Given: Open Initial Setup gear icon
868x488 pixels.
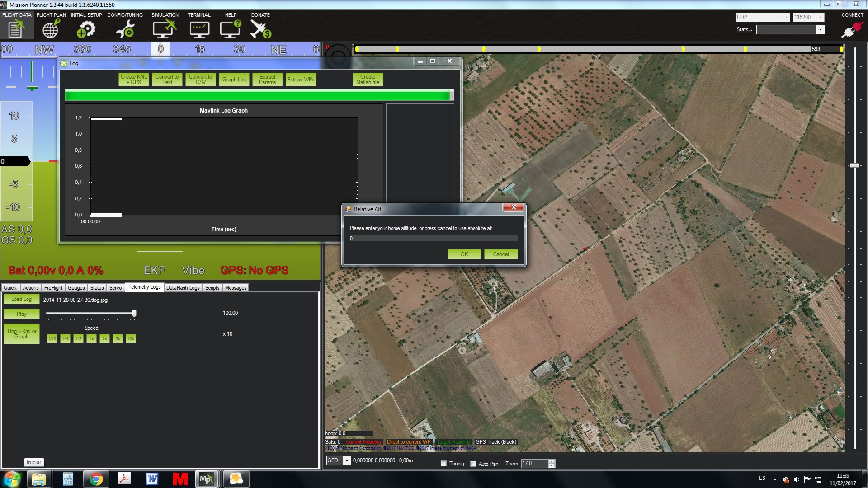Looking at the screenshot, I should [86, 29].
